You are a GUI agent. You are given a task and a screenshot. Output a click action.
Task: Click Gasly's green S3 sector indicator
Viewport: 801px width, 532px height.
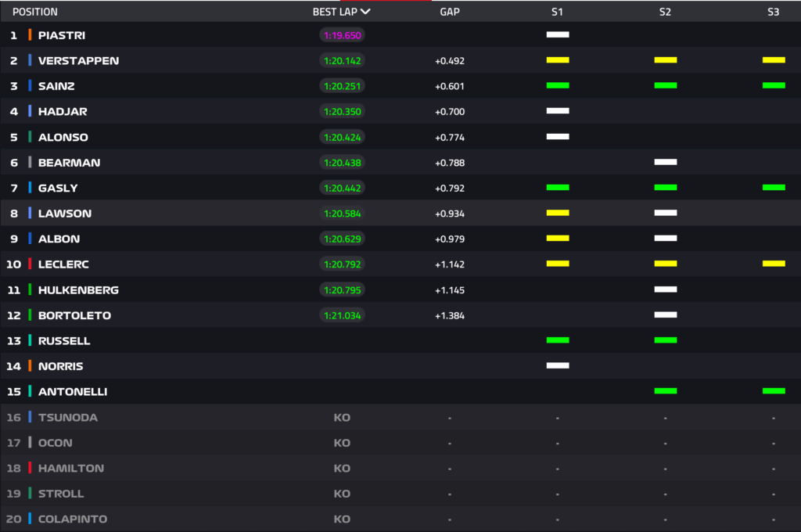(x=773, y=188)
